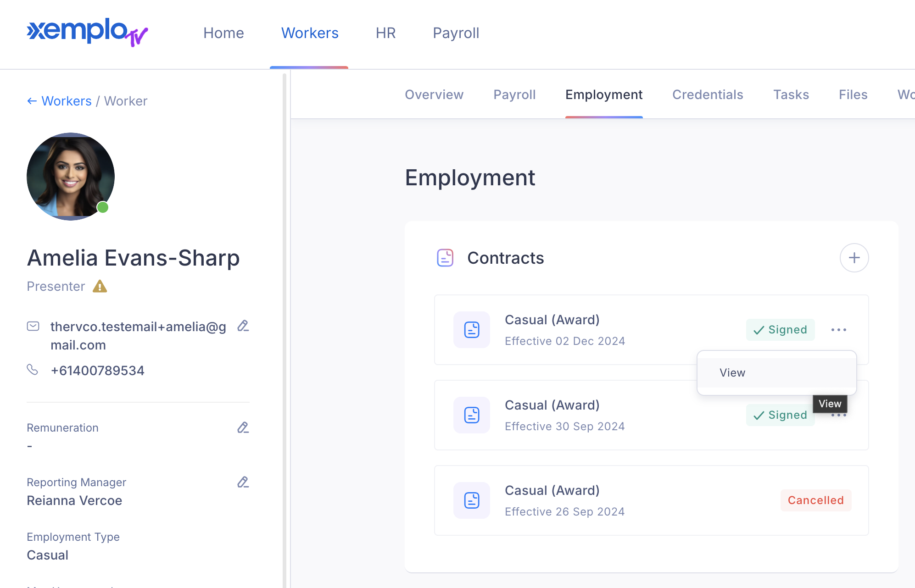Select the Employment tab

604,94
